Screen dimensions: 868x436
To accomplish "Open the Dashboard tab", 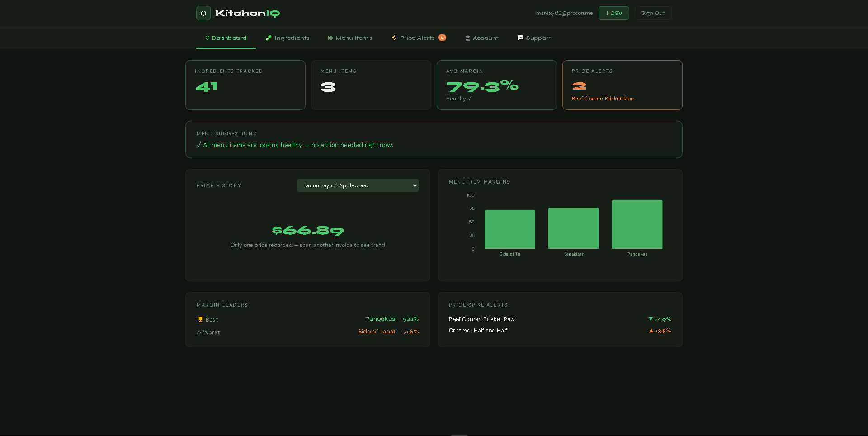I will click(x=226, y=38).
